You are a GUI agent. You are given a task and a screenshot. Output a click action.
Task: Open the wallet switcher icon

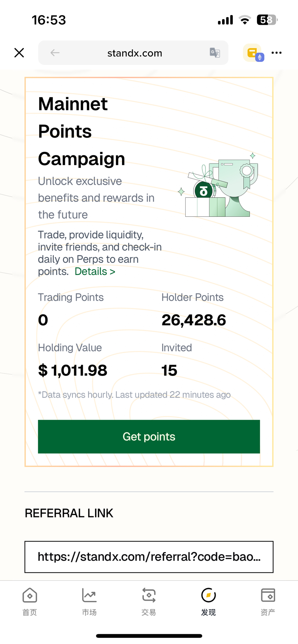254,53
